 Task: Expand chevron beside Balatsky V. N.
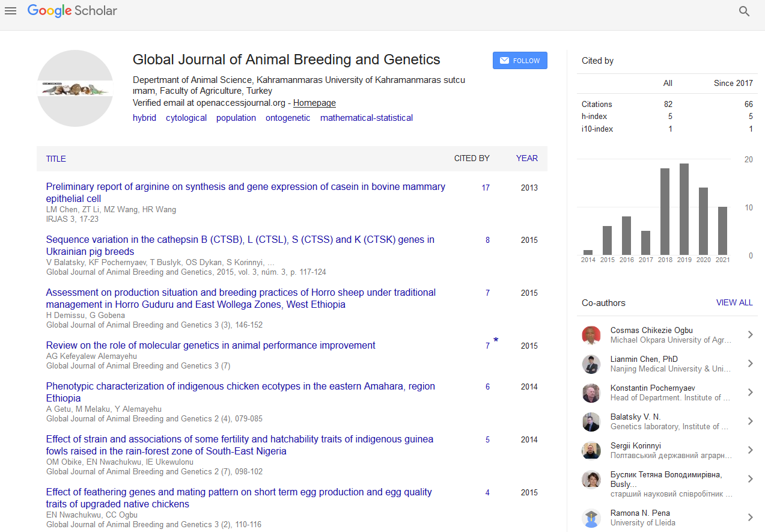pyautogui.click(x=750, y=421)
